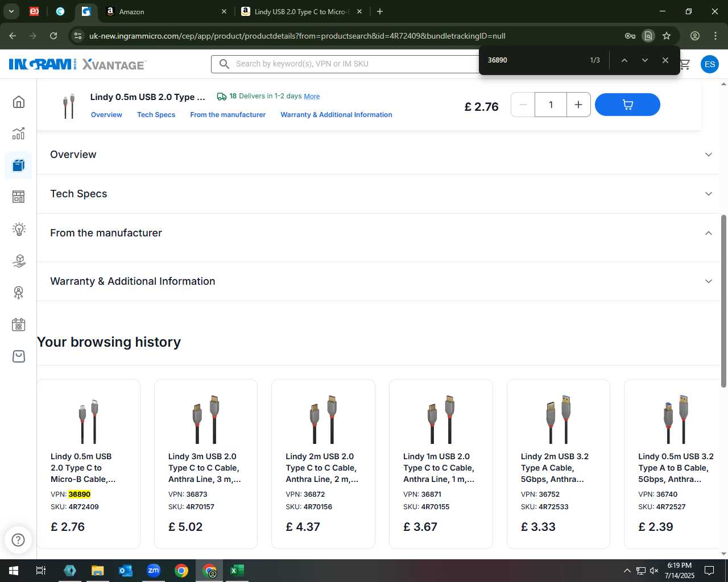Go back to previous page
The width and height of the screenshot is (728, 582).
tap(13, 36)
